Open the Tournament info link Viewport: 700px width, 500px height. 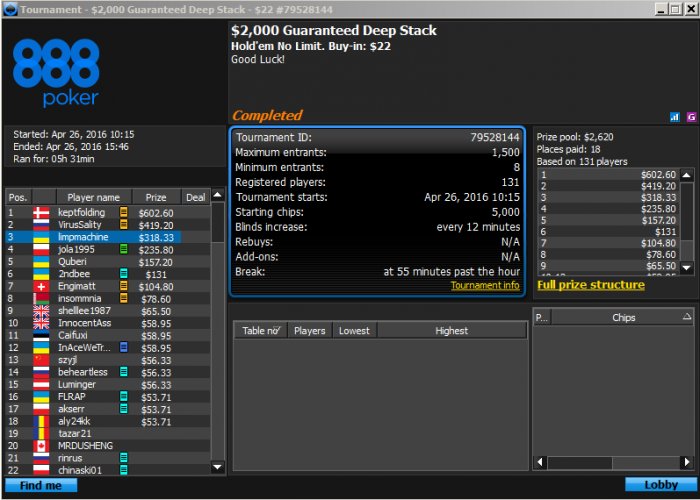pos(484,285)
